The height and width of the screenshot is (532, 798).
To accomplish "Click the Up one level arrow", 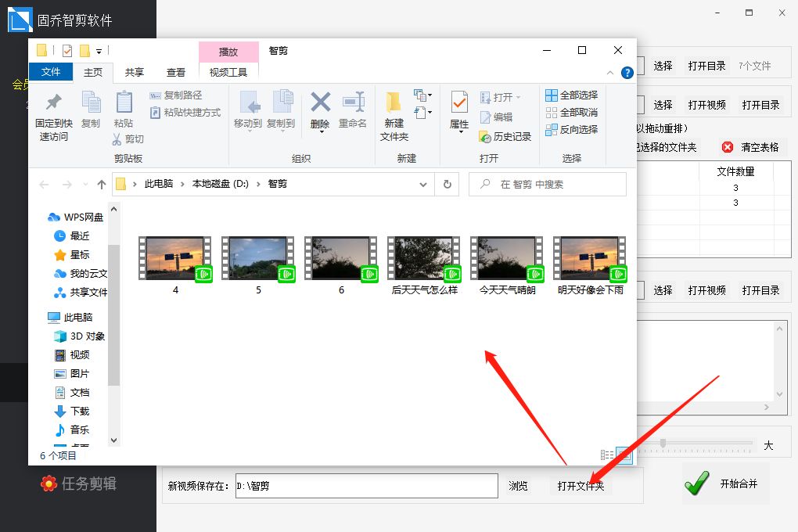I will (102, 185).
